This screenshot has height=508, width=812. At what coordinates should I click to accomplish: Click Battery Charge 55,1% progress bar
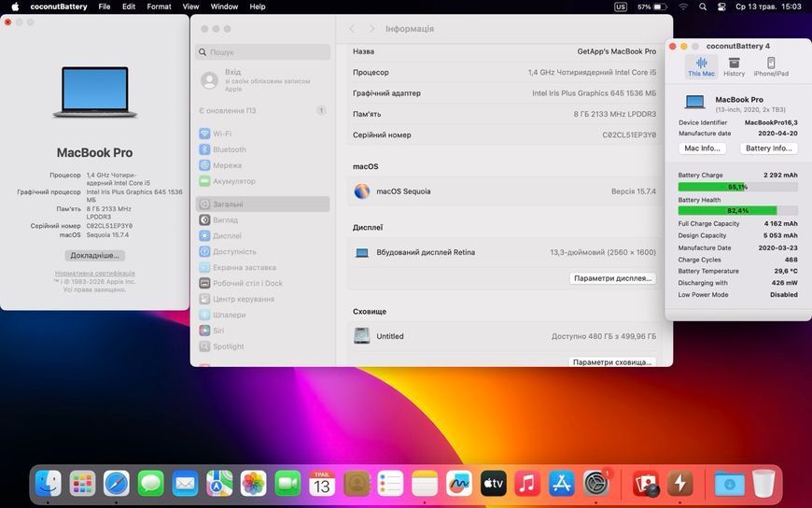(737, 187)
